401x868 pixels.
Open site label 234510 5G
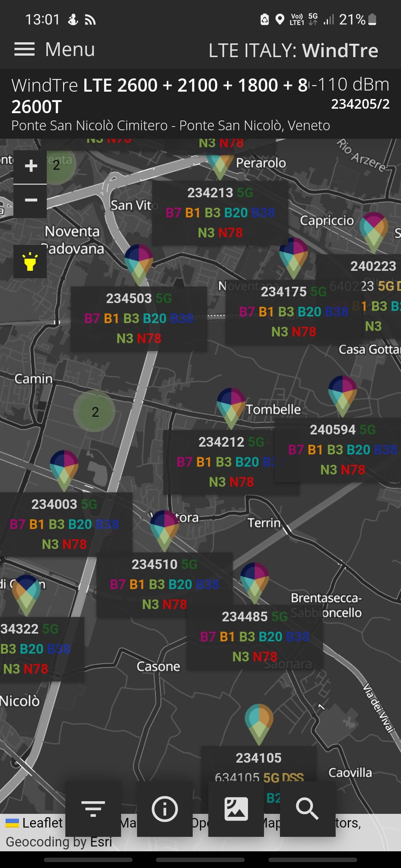click(x=164, y=584)
